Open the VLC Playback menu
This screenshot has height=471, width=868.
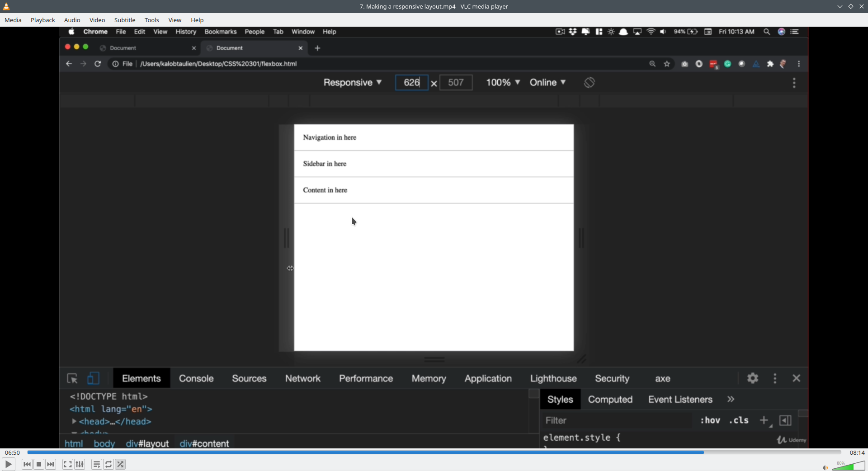(43, 20)
